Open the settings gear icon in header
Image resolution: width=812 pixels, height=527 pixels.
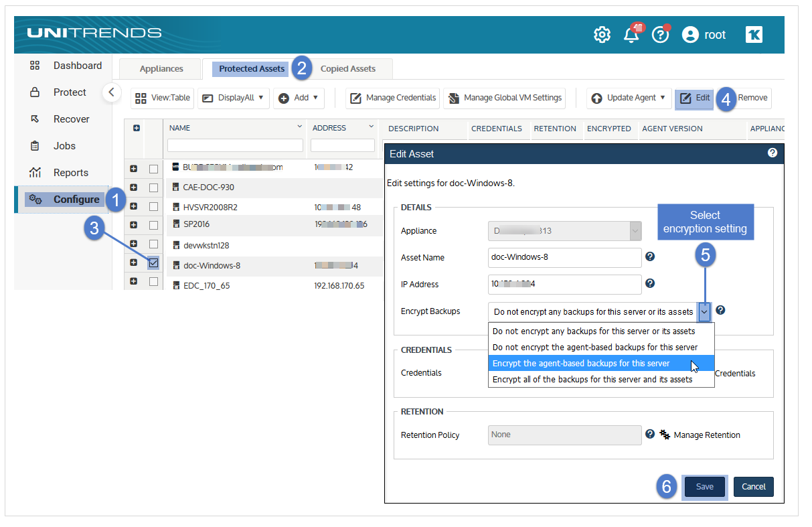click(602, 35)
